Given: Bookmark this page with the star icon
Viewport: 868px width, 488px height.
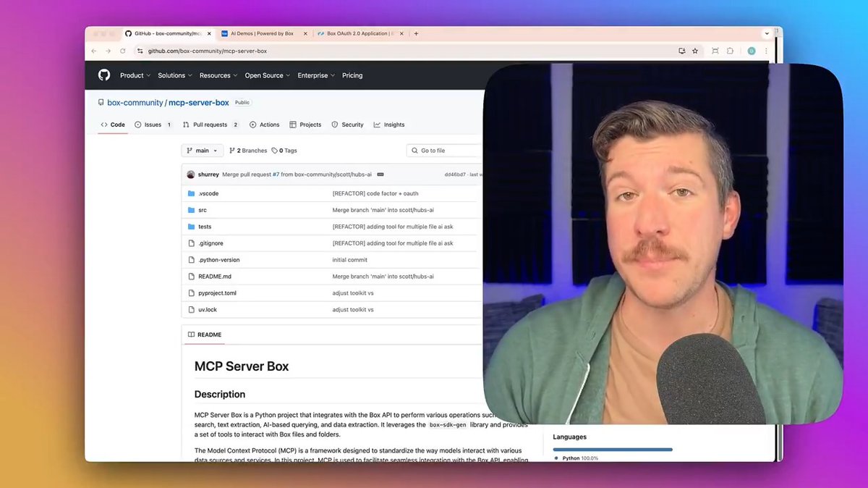Looking at the screenshot, I should pyautogui.click(x=695, y=51).
